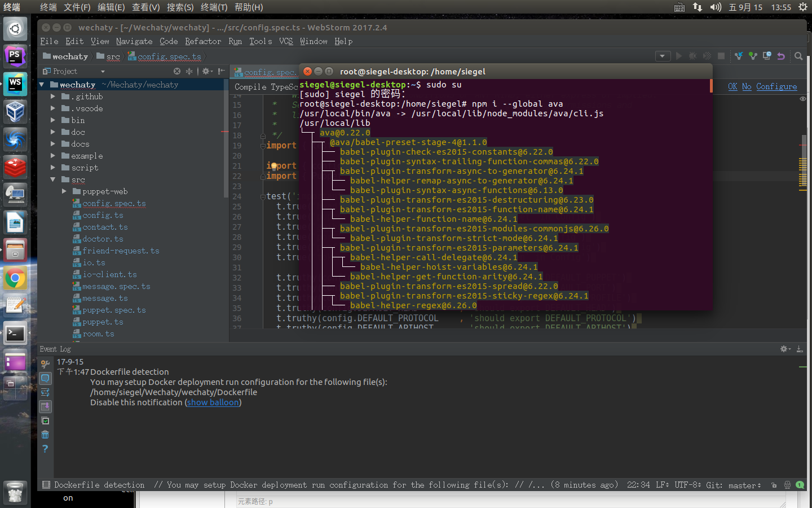Open run configuration dropdown
This screenshot has height=508, width=812.
pos(663,56)
